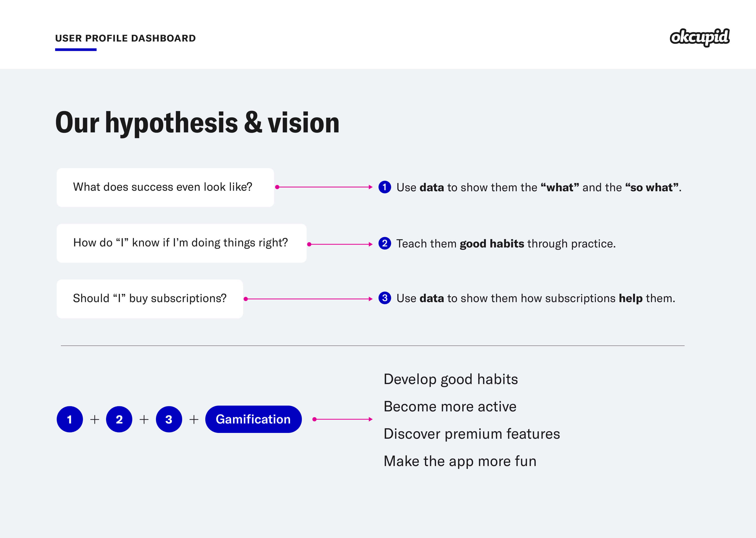This screenshot has width=756, height=538.
Task: Select the large blue circle numbered 3
Action: pyautogui.click(x=169, y=420)
